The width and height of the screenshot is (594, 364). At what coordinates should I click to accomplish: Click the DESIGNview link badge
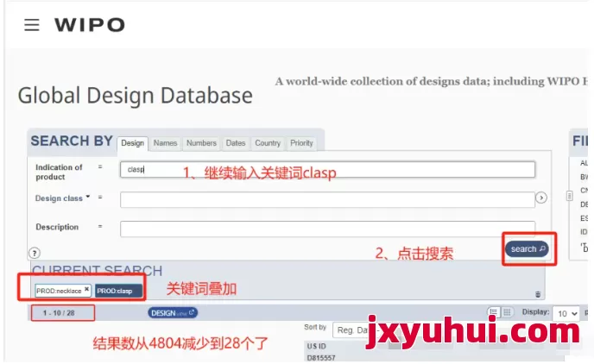173,313
